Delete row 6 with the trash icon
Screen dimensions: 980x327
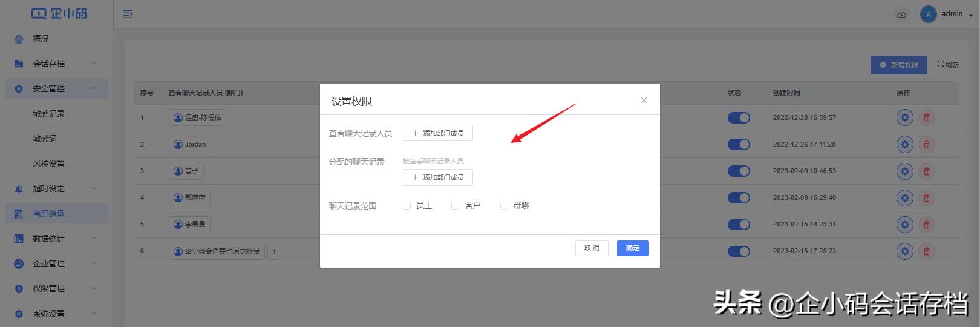point(927,251)
